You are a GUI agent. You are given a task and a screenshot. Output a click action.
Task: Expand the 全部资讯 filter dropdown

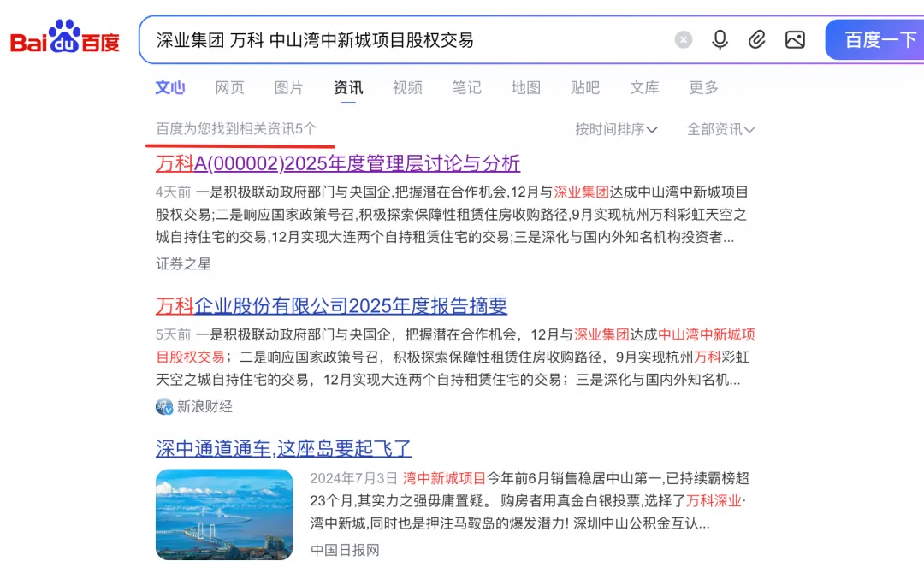point(720,129)
